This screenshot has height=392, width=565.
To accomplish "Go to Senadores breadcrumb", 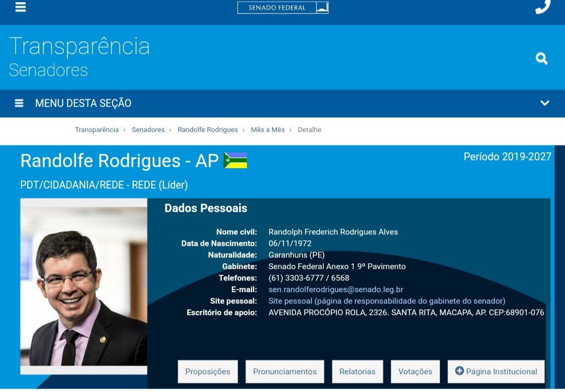I will tap(148, 129).
